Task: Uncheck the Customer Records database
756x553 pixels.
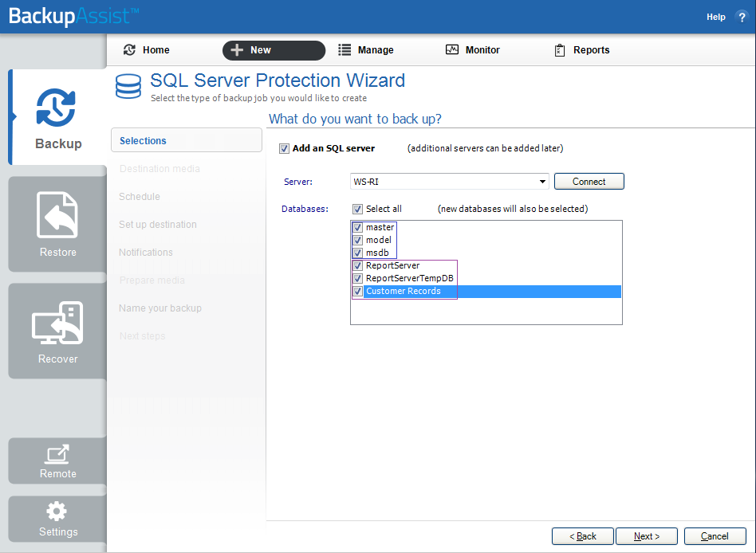Action: pyautogui.click(x=357, y=291)
